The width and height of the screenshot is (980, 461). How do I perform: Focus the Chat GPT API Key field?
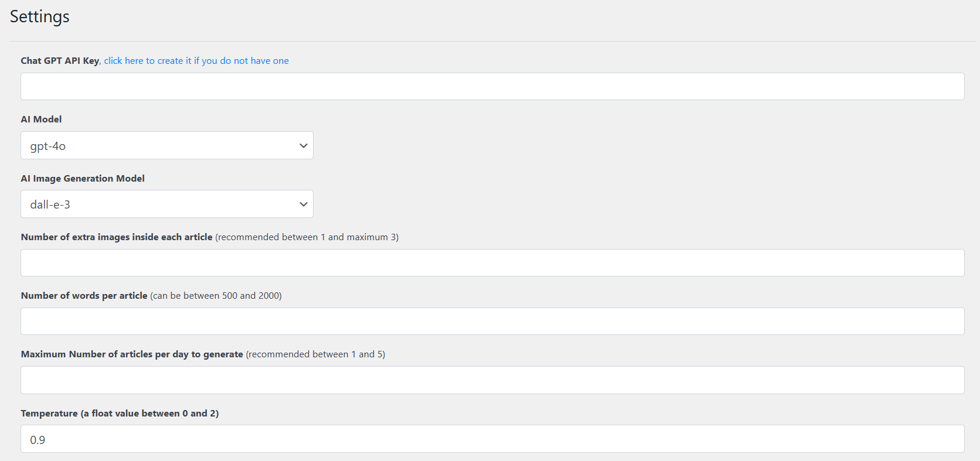492,87
